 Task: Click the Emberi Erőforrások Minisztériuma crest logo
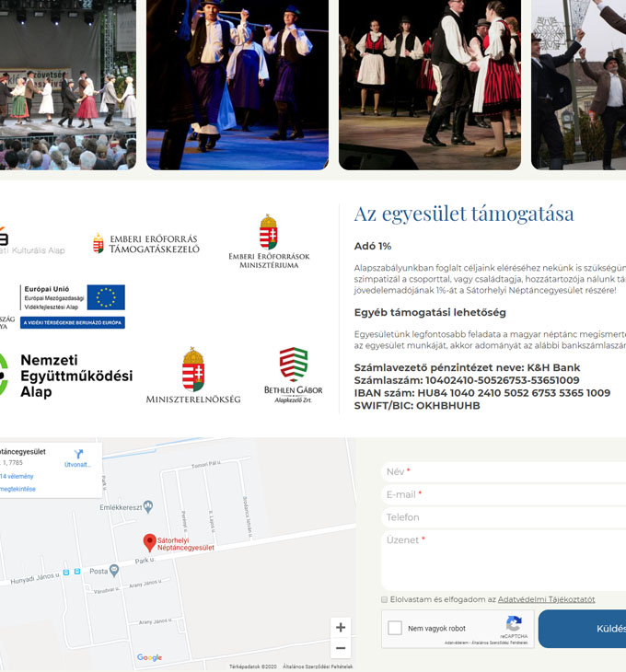click(x=269, y=241)
